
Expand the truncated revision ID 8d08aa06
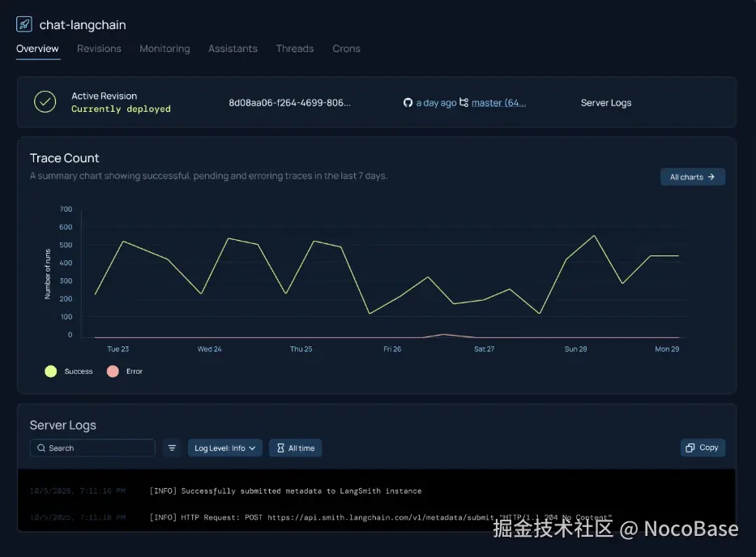(289, 102)
